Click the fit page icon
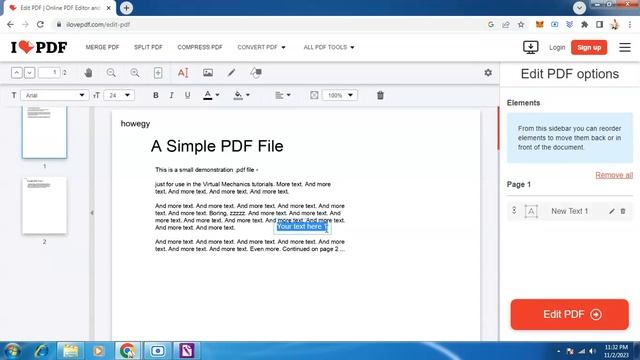640x360 pixels. pos(158,73)
